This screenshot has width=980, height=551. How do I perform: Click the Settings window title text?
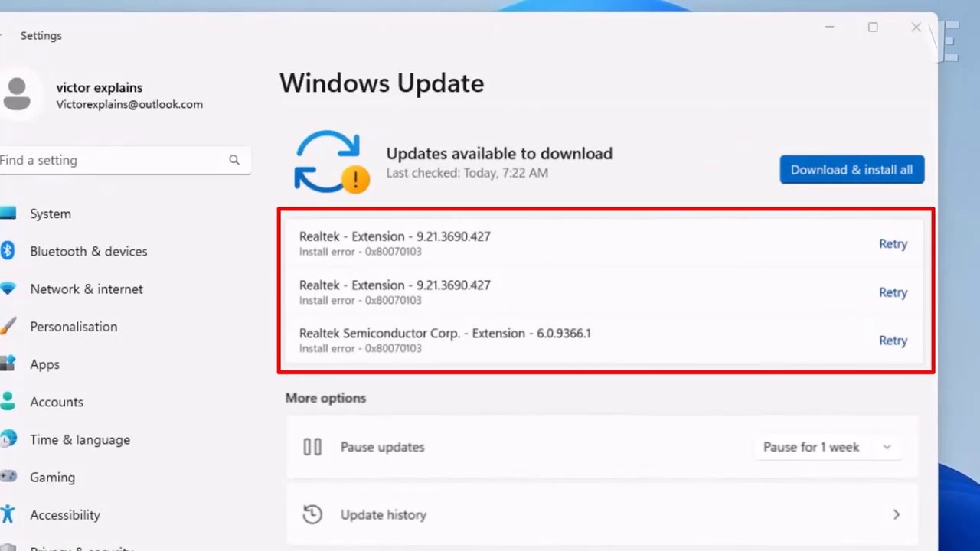41,35
